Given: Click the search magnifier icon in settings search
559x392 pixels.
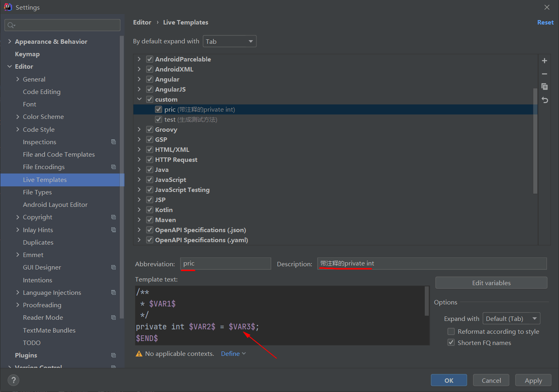Looking at the screenshot, I should pyautogui.click(x=11, y=25).
